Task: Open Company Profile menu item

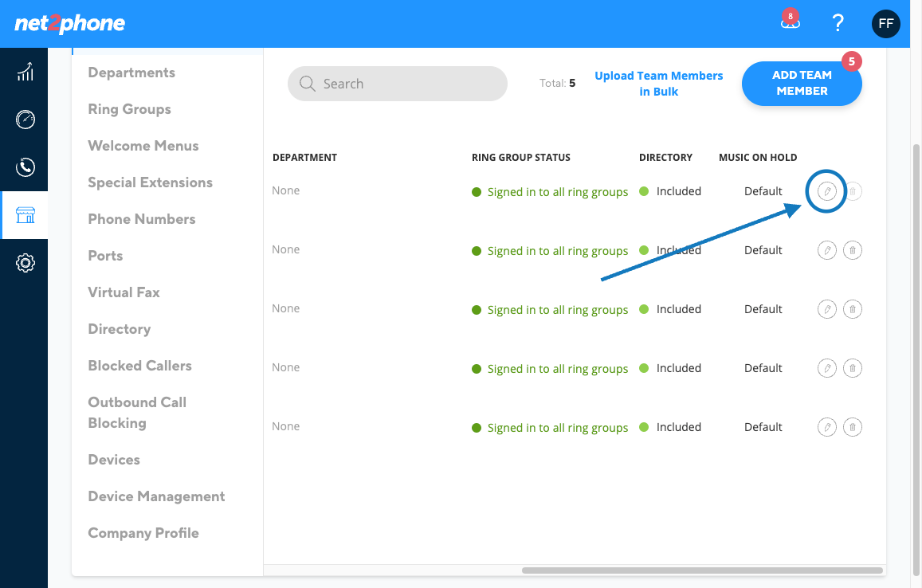Action: click(143, 533)
